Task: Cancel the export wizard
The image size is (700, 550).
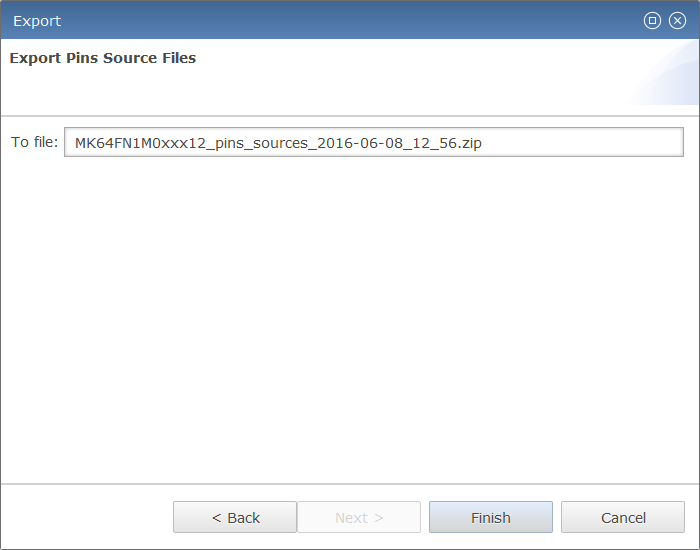Action: 622,517
